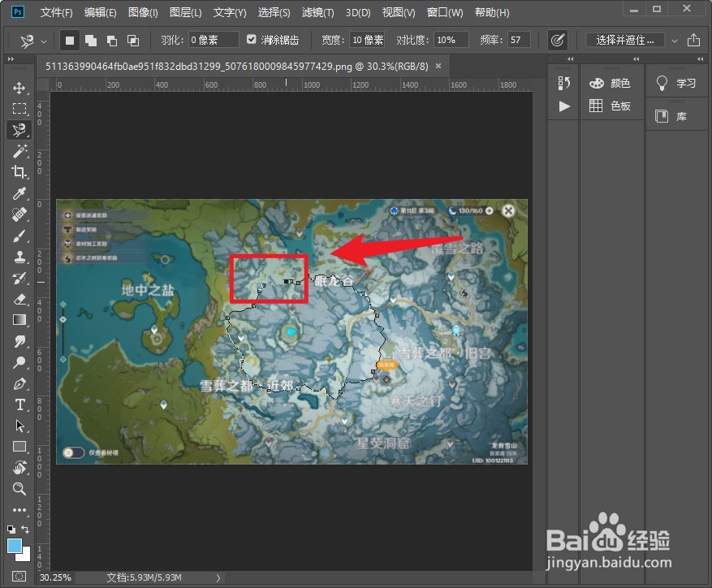
Task: Open the Learn (学习) panel
Action: coord(676,83)
